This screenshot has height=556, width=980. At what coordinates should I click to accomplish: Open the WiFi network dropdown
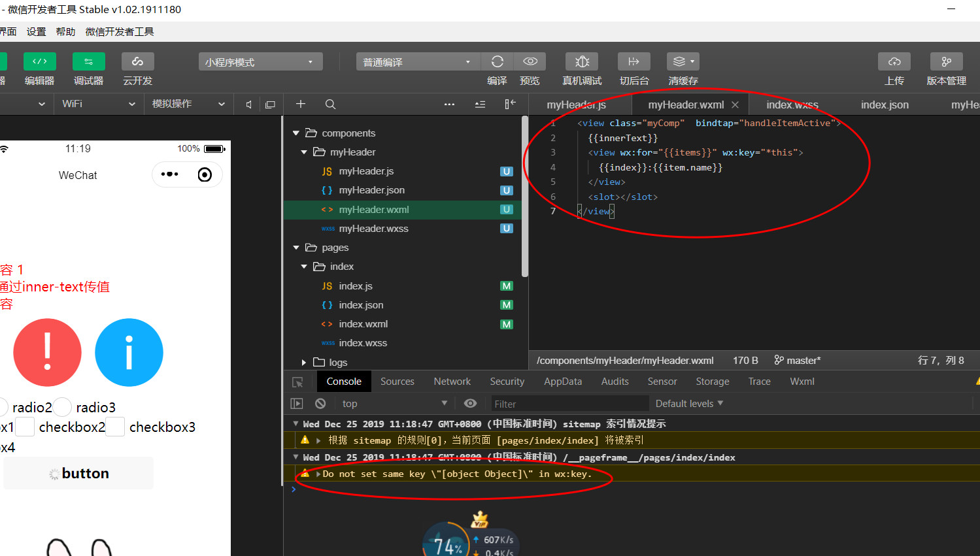98,104
